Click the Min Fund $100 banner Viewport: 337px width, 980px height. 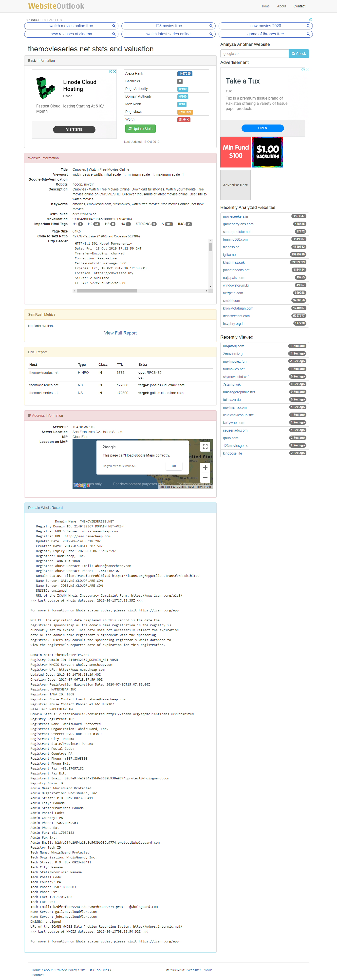pos(236,152)
